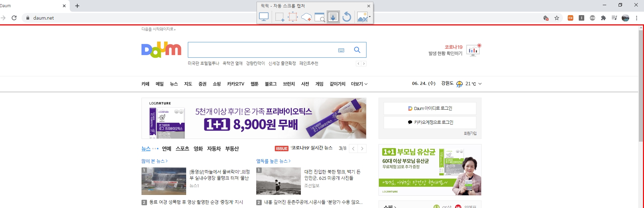Bookmark this page with star icon
This screenshot has height=208, width=644.
[x=557, y=18]
